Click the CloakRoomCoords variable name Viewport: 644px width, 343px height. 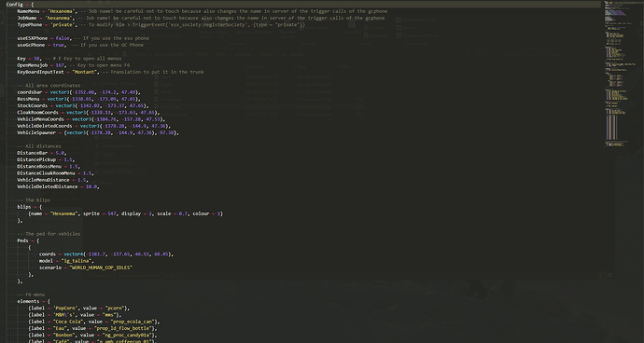(37, 113)
